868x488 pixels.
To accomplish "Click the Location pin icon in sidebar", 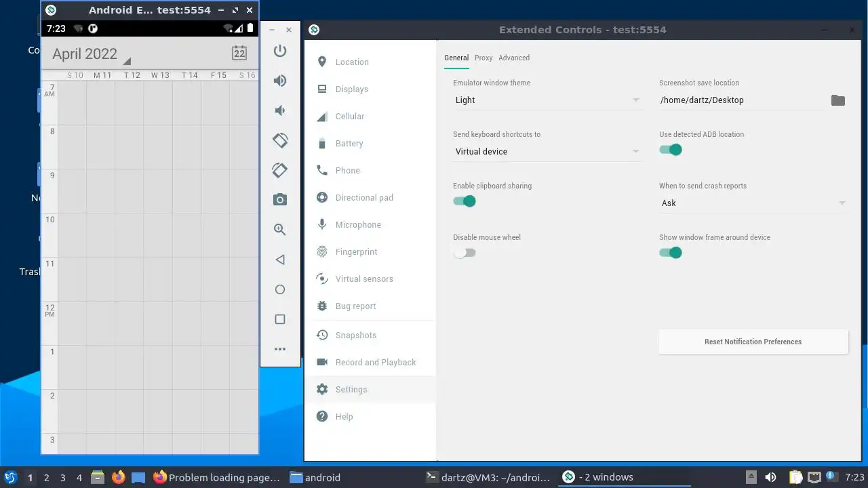I will pos(322,62).
